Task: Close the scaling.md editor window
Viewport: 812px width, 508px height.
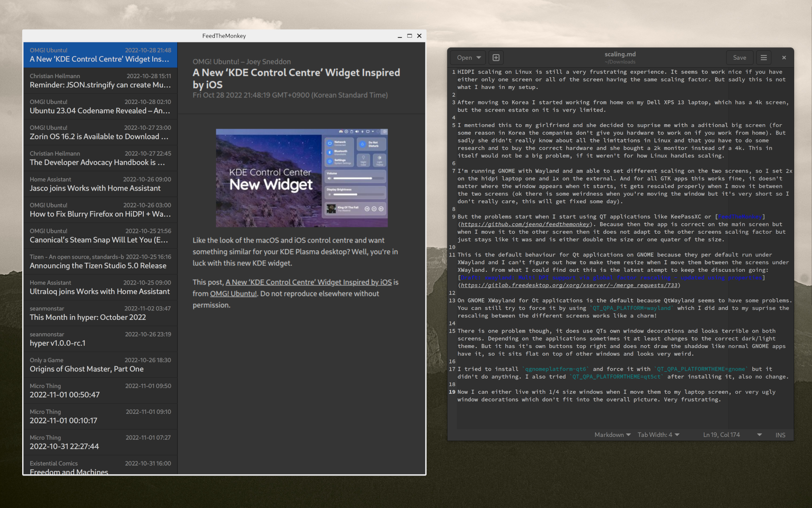Action: click(x=784, y=57)
